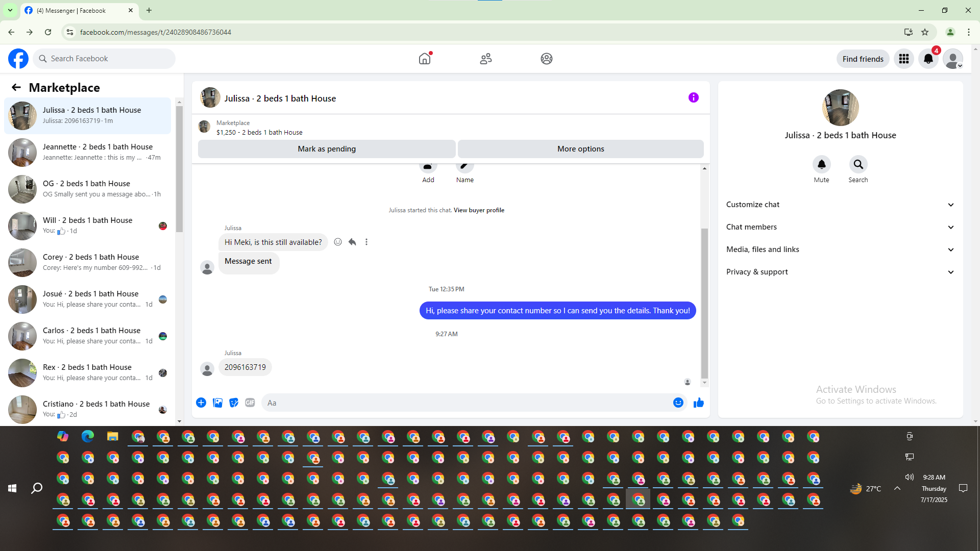Open the Friends icon in top navigation
Image resolution: width=980 pixels, height=551 pixels.
click(x=486, y=59)
